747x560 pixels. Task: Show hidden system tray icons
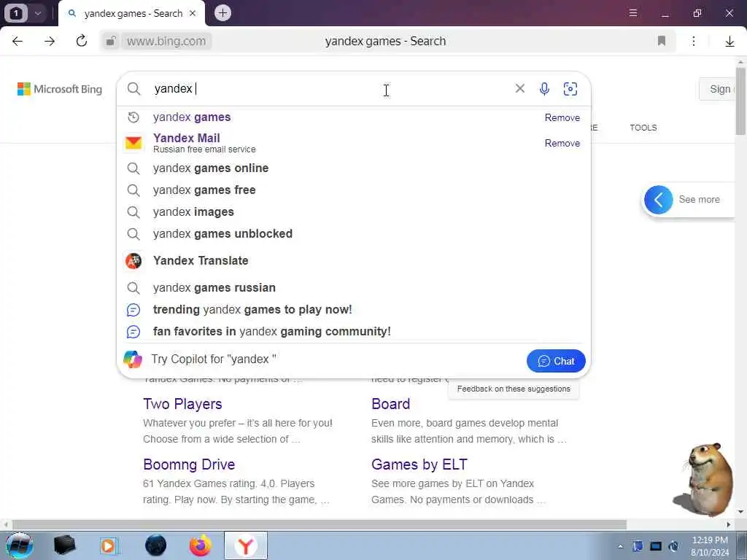[x=620, y=546]
